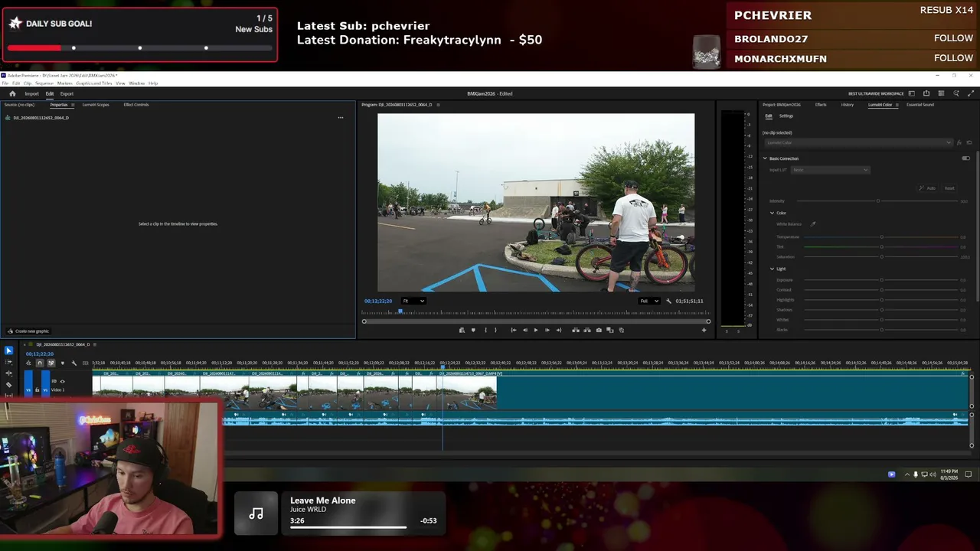The image size is (980, 551).
Task: Open the Settings sub-tab in Lumetri Color
Action: [x=786, y=116]
